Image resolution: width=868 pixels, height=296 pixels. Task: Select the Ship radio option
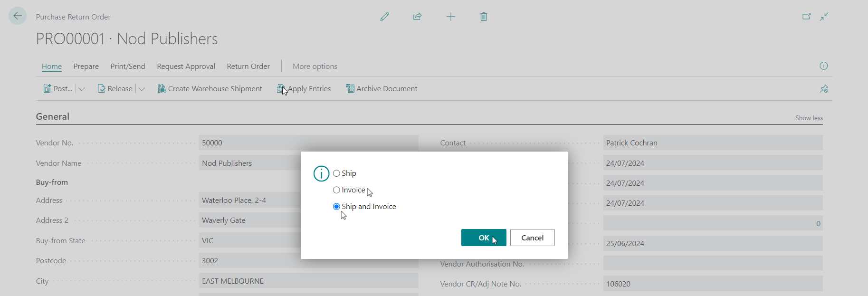click(x=336, y=173)
